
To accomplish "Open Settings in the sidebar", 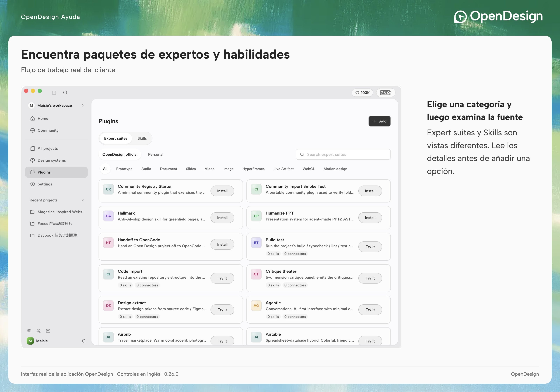I will pos(56,184).
